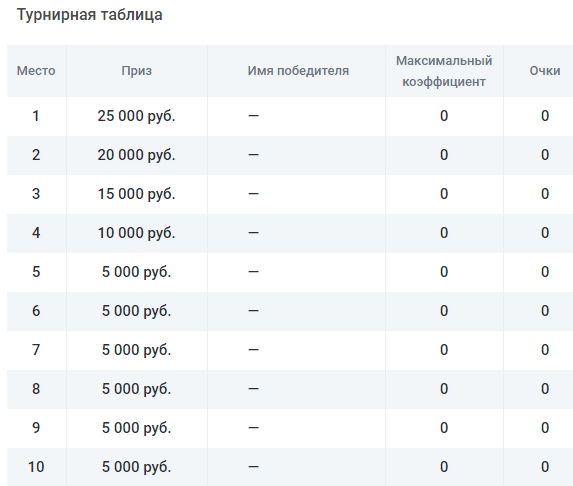
Task: Click the 5 000 руб. prize in row 6
Action: 136,311
